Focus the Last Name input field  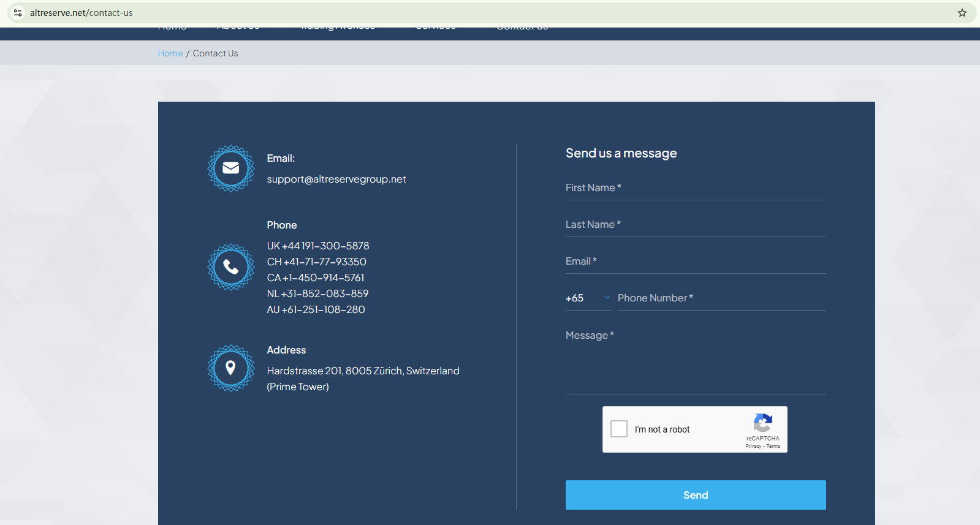click(695, 225)
